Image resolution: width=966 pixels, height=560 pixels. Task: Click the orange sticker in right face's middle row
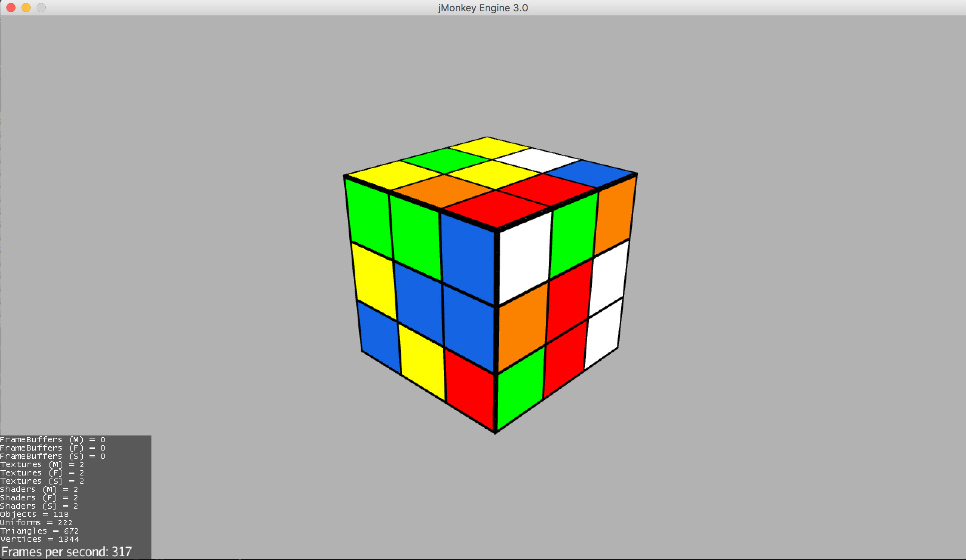click(x=523, y=327)
